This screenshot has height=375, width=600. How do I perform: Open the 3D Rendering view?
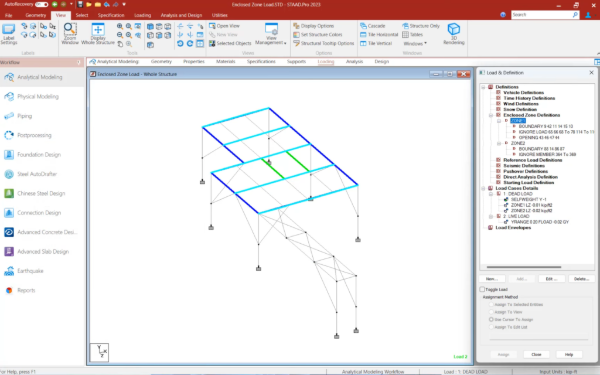[454, 34]
